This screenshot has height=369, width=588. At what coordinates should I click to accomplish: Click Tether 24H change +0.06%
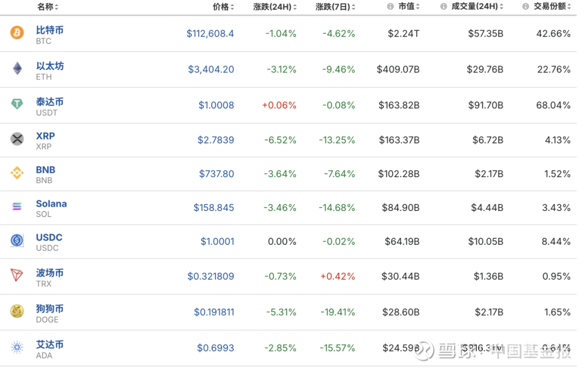[x=279, y=105]
